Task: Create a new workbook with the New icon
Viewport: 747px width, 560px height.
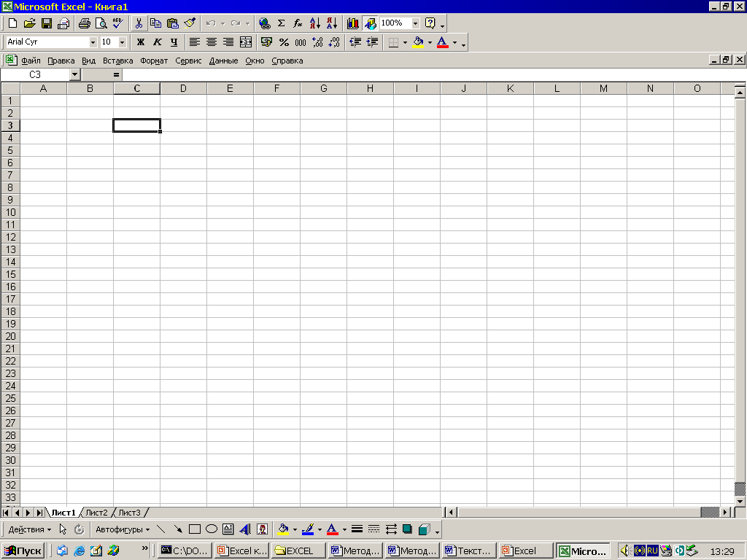Action: pos(13,23)
